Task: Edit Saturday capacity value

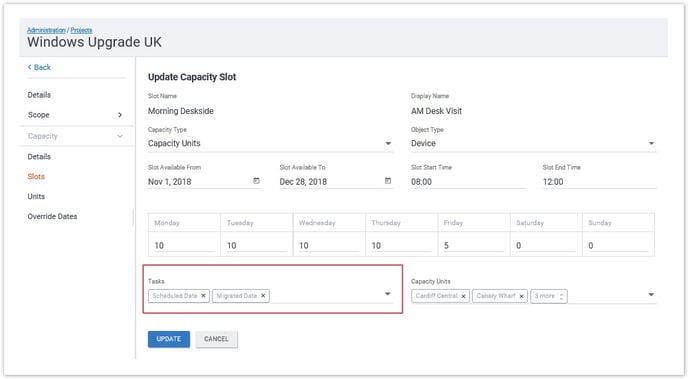Action: point(546,246)
